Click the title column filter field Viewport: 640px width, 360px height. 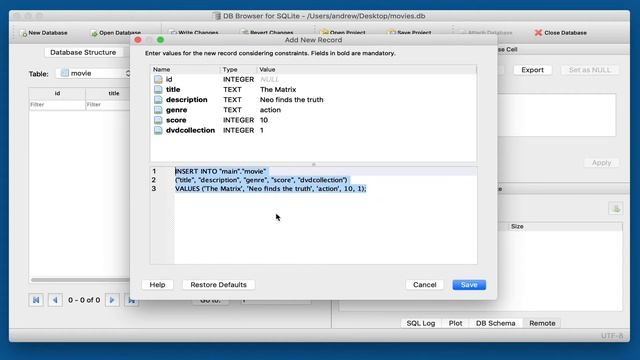(x=108, y=104)
